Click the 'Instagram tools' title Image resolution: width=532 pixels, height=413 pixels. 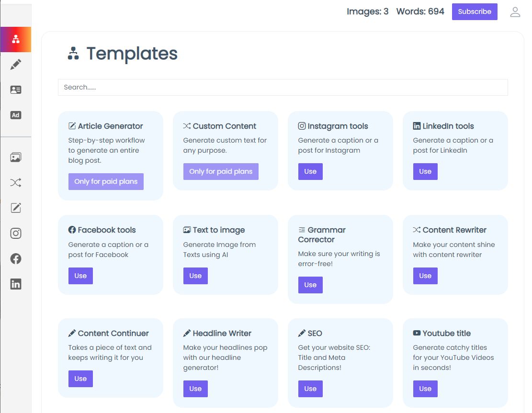338,126
